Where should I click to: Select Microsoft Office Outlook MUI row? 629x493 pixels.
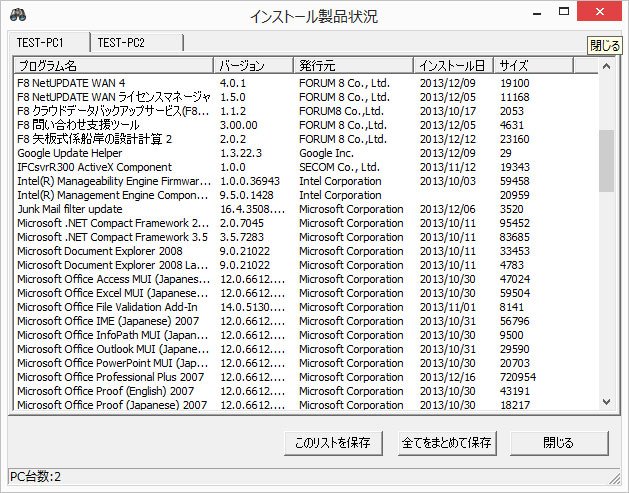pyautogui.click(x=306, y=349)
